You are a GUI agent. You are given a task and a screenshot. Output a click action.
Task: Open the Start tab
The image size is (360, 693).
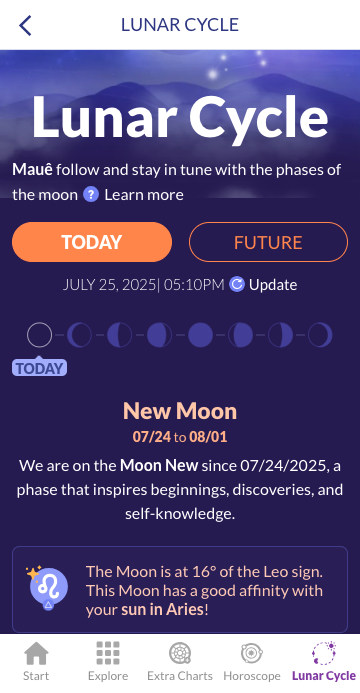click(x=36, y=661)
